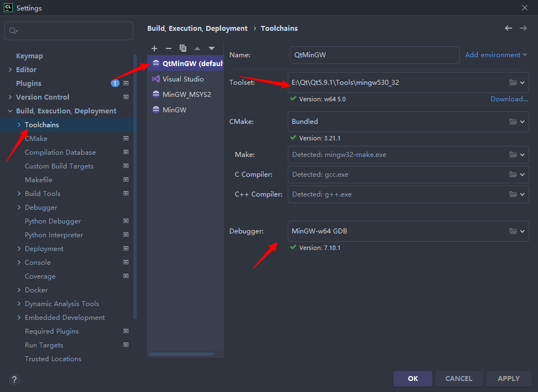538x392 pixels.
Task: Open help question mark button
Action: pyautogui.click(x=14, y=379)
